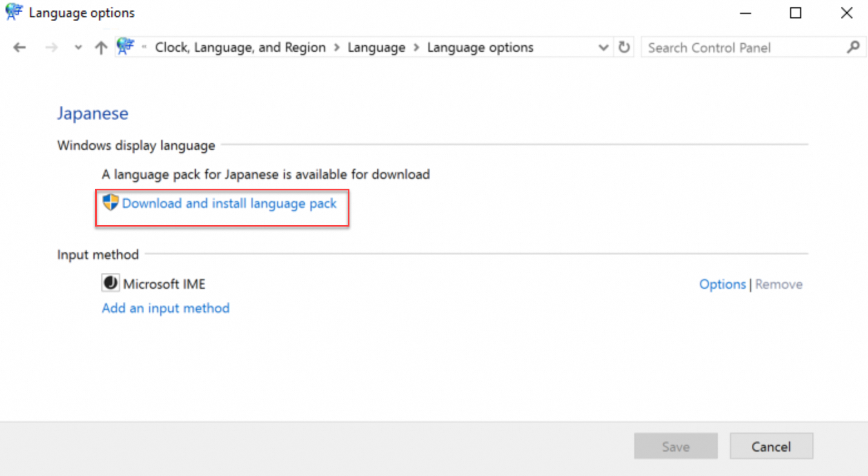Viewport: 868px width, 476px height.
Task: Open the recent locations dropdown arrow
Action: pyautogui.click(x=78, y=48)
